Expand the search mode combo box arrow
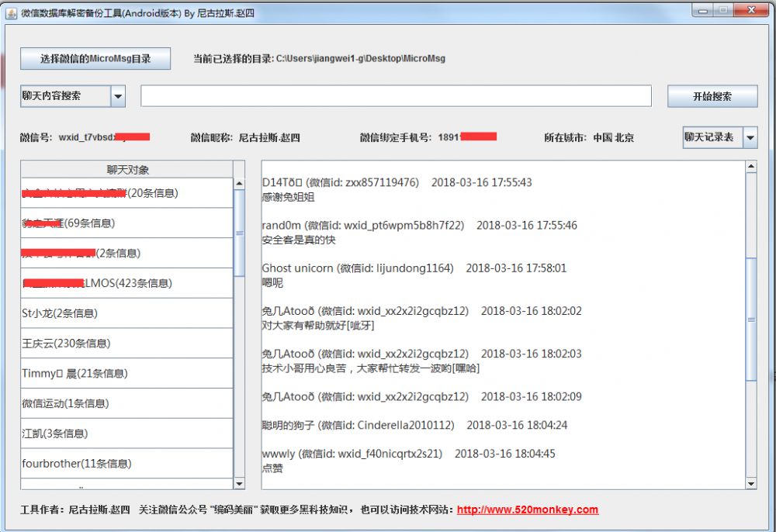Screen dimensions: 776x532 coord(119,95)
